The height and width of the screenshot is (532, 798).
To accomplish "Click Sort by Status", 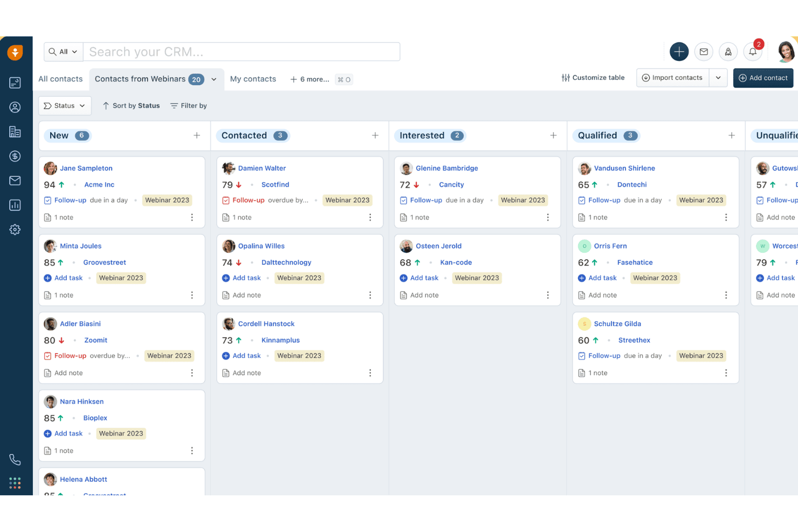I will click(131, 106).
